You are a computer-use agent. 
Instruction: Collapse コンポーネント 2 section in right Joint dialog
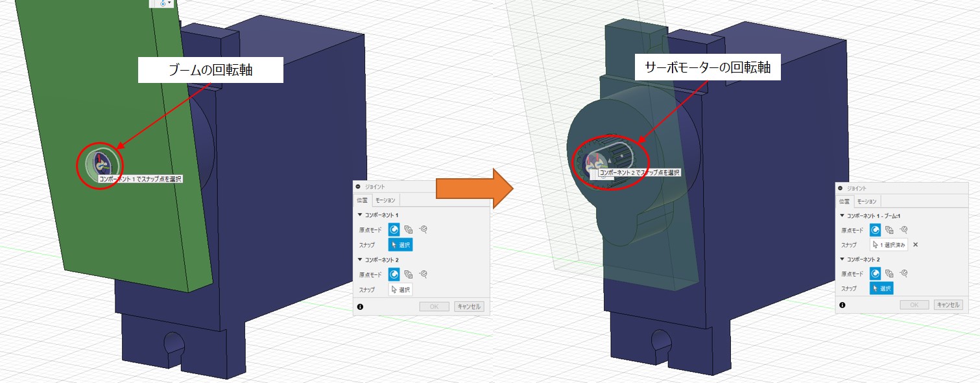tap(842, 259)
